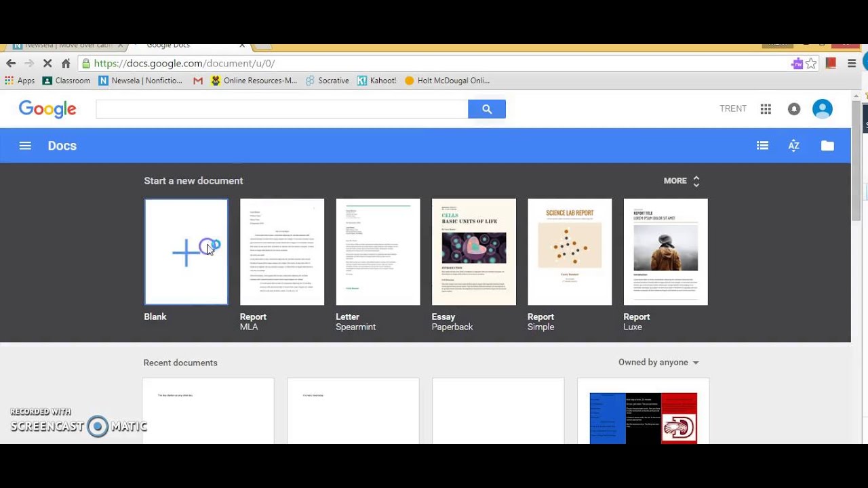Viewport: 868px width, 488px height.
Task: Open the browser home page
Action: tap(66, 63)
